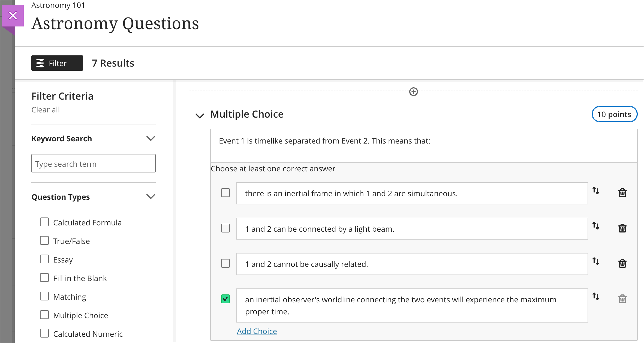
Task: Click the add question plus icon
Action: pyautogui.click(x=413, y=92)
